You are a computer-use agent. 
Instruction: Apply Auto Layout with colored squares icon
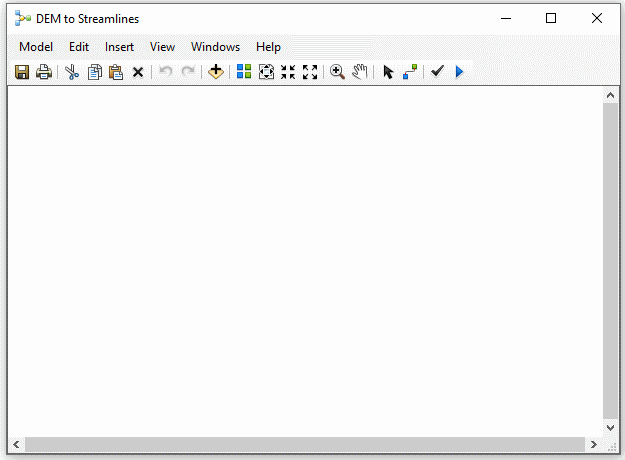pos(244,72)
